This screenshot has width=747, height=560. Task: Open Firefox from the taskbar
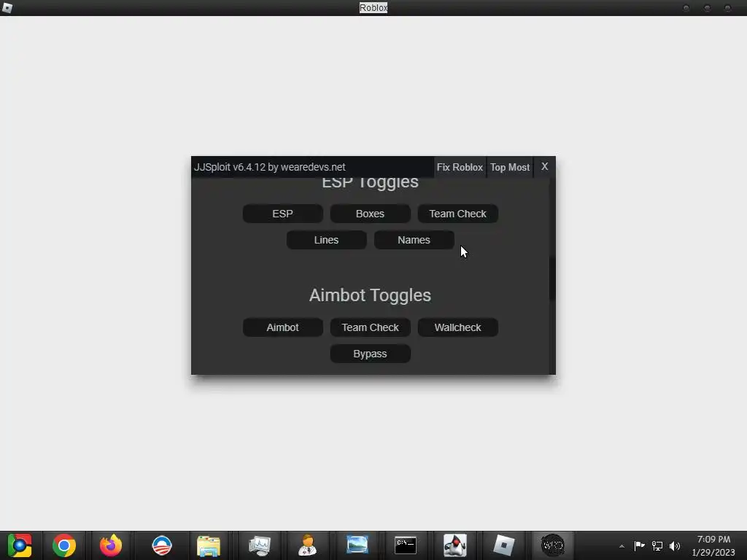click(111, 545)
